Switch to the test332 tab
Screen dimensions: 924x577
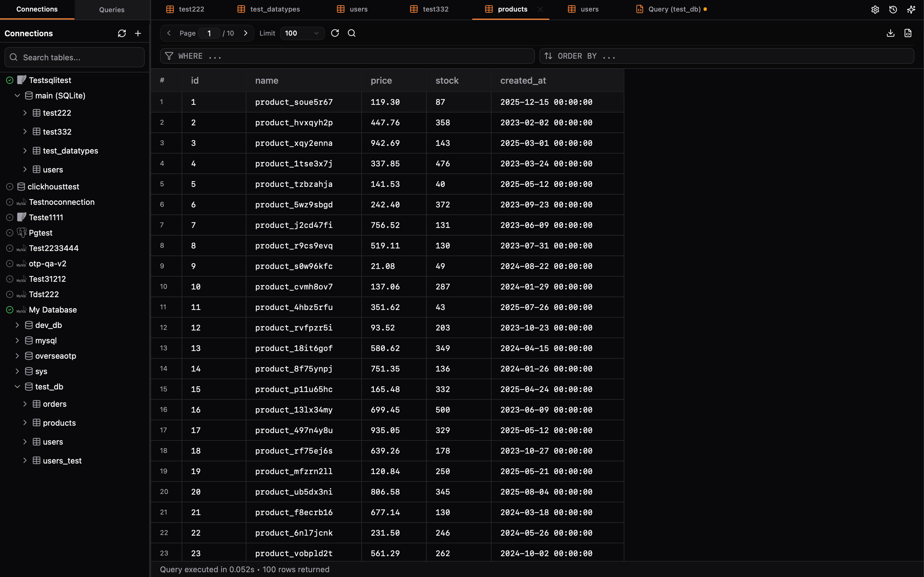[x=435, y=9]
